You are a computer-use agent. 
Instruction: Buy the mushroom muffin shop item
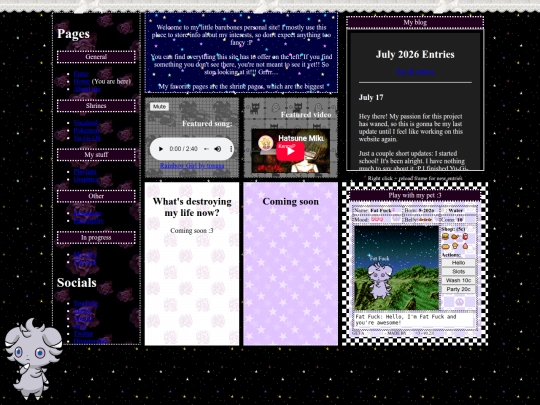tap(455, 246)
